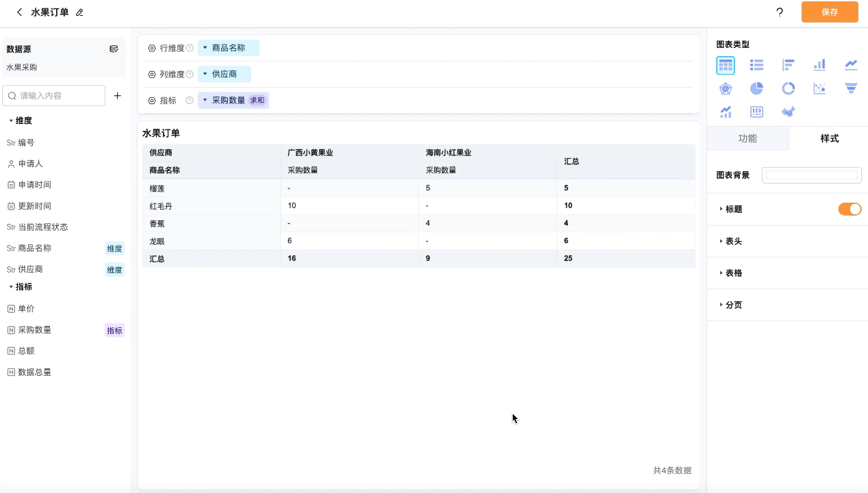
Task: Select the horizontal bar chart type
Action: pyautogui.click(x=789, y=65)
